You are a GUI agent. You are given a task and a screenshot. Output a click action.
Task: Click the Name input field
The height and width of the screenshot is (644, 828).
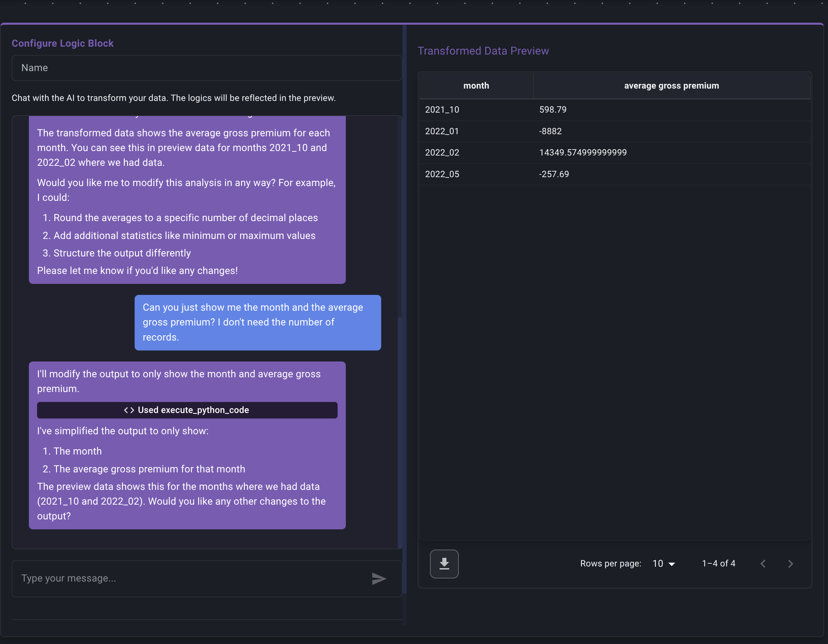coord(207,68)
